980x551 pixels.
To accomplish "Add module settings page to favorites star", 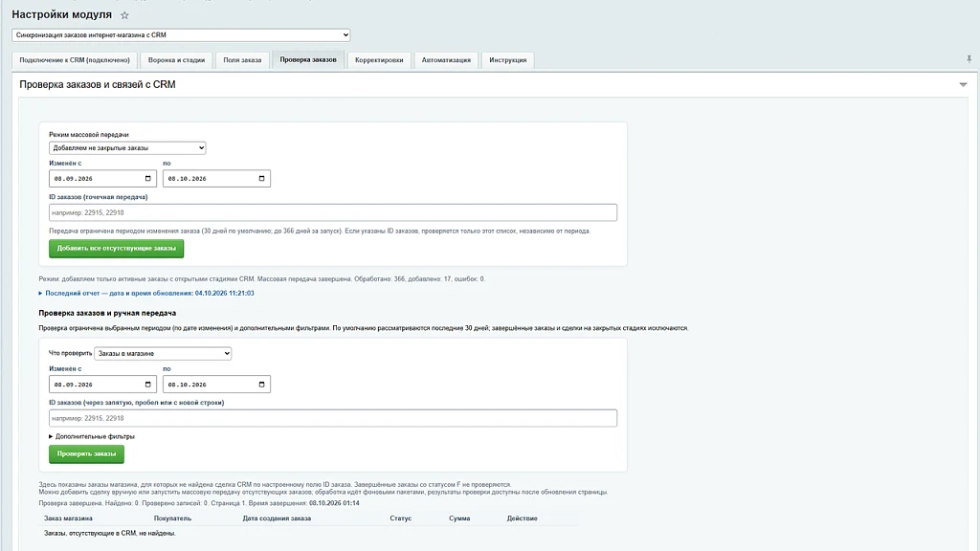I will tap(124, 15).
